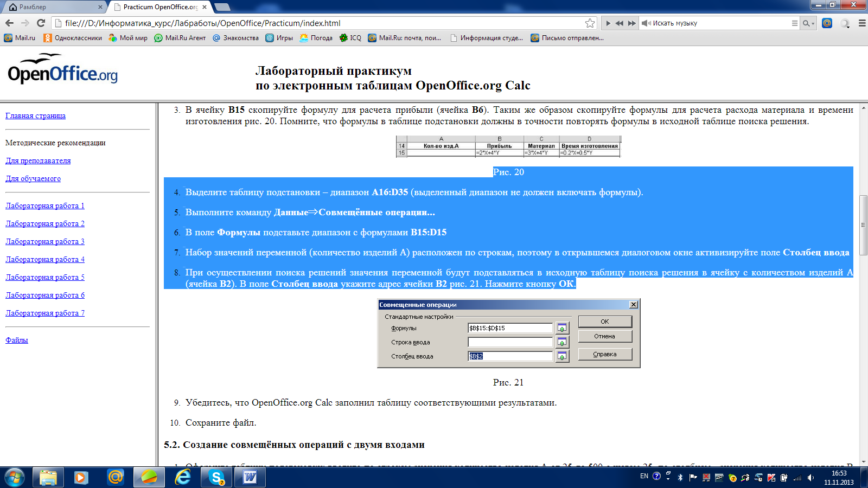Open Лабораторная работа 6
Viewport: 868px width, 488px height.
point(45,295)
